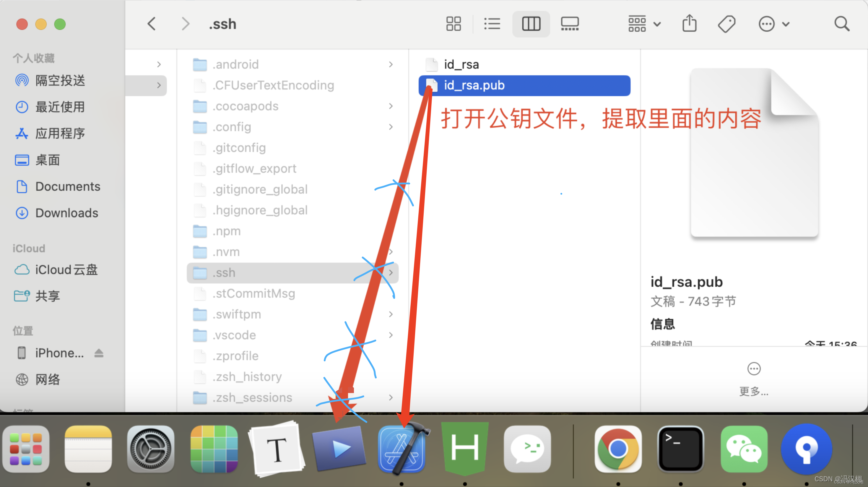The image size is (868, 487).
Task: Open Downloads in sidebar
Action: coord(57,213)
